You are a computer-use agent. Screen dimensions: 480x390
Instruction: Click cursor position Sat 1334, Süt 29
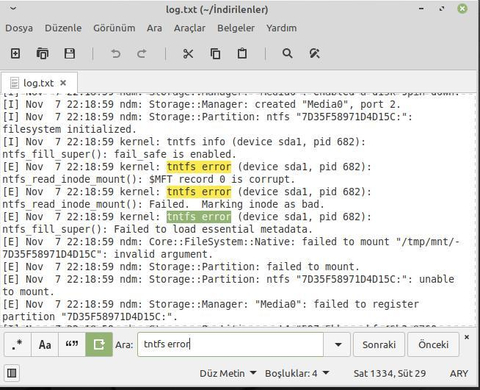(x=389, y=373)
